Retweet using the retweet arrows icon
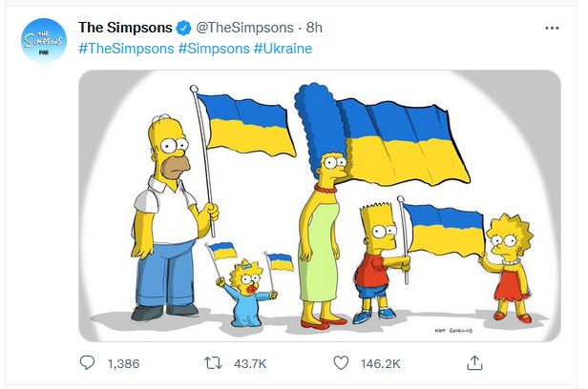 [x=214, y=363]
